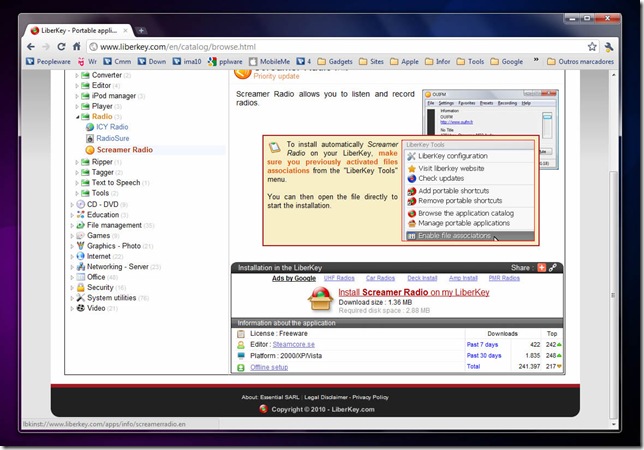Image resolution: width=644 pixels, height=450 pixels.
Task: Expand the Player category
Action: (76, 106)
